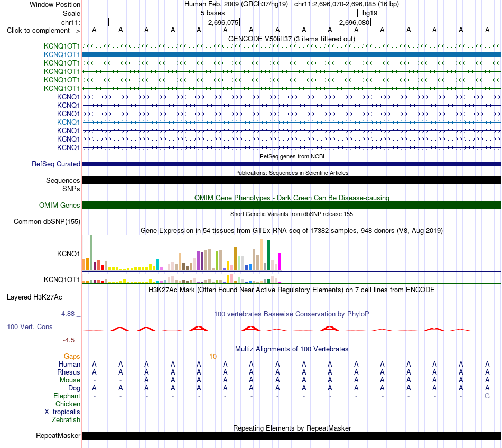Select the light-blue highlighted KCNQ1OT1 label
Screen dimensions: 502x448
tap(62, 55)
